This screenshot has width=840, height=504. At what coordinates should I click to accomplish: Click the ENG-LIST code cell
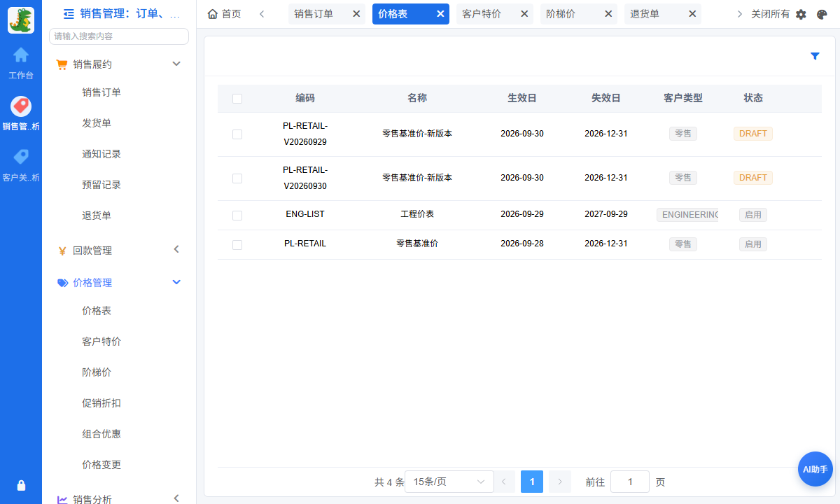tap(305, 214)
